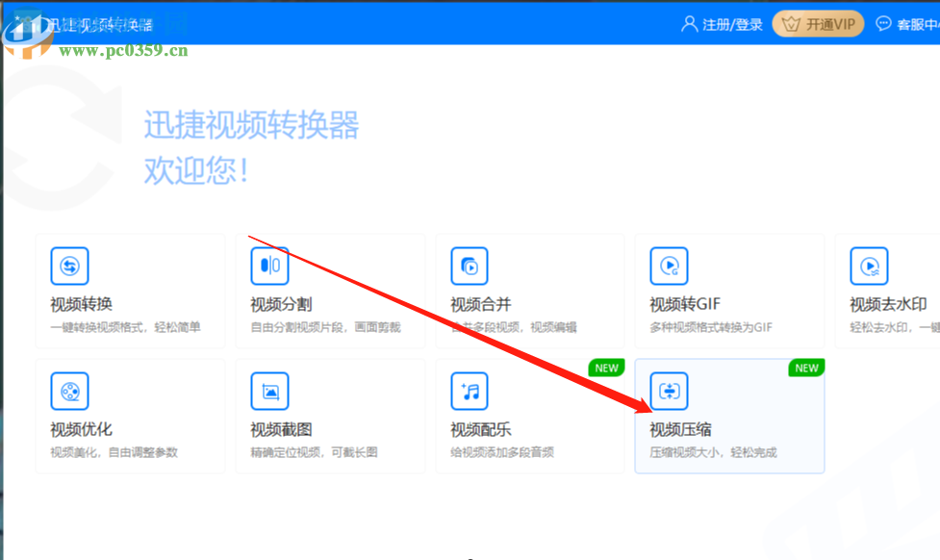Click description 精确定位视频, 可截长图
This screenshot has width=940, height=560.
(314, 452)
